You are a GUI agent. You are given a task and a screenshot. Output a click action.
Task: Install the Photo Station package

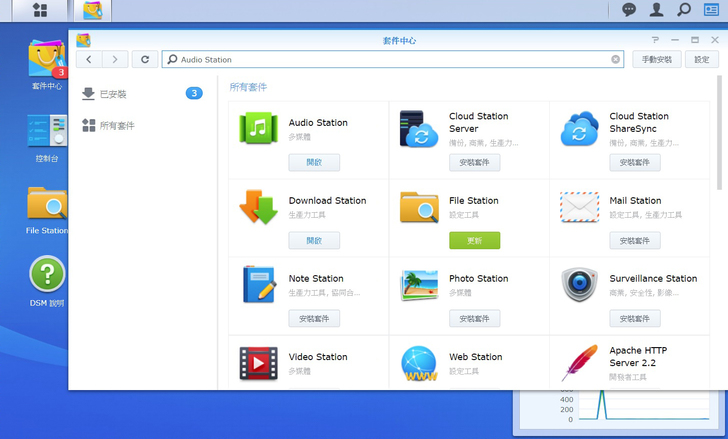[474, 318]
